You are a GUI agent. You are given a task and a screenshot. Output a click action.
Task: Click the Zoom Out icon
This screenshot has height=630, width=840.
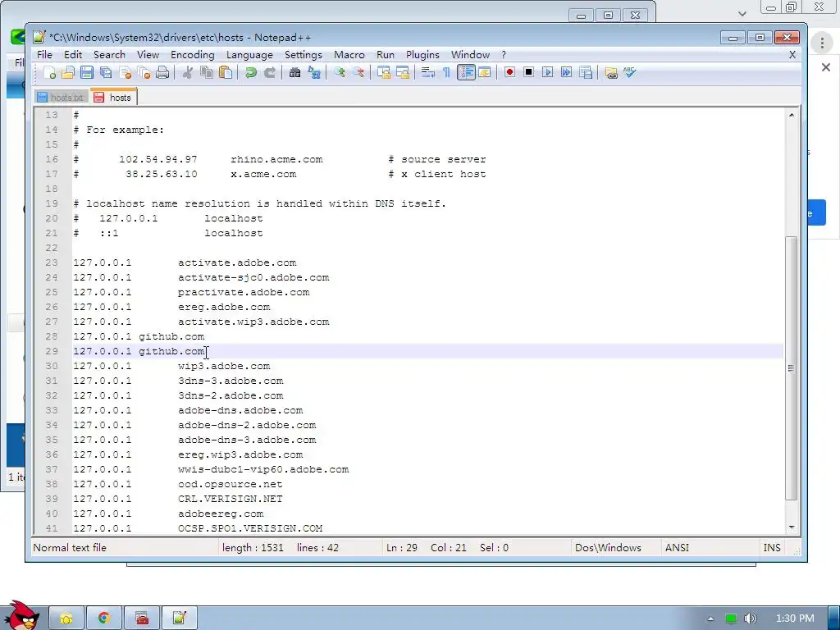click(358, 72)
